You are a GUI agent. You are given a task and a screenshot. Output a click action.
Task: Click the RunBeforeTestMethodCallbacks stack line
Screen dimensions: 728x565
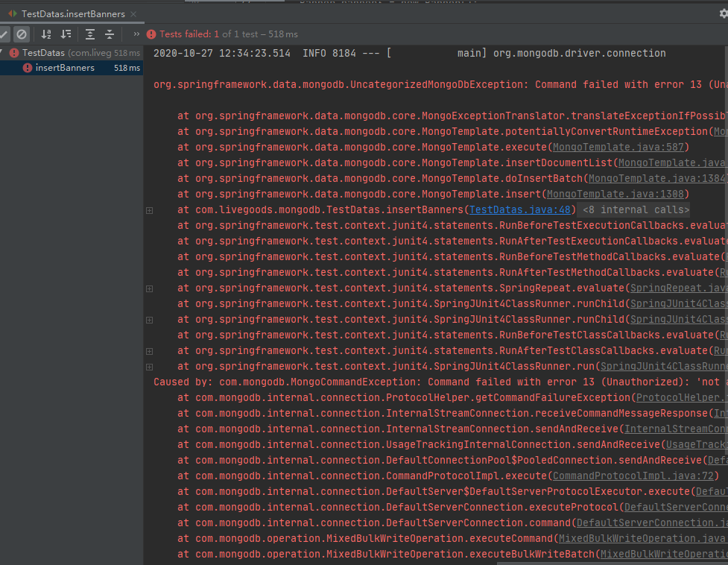(x=453, y=256)
